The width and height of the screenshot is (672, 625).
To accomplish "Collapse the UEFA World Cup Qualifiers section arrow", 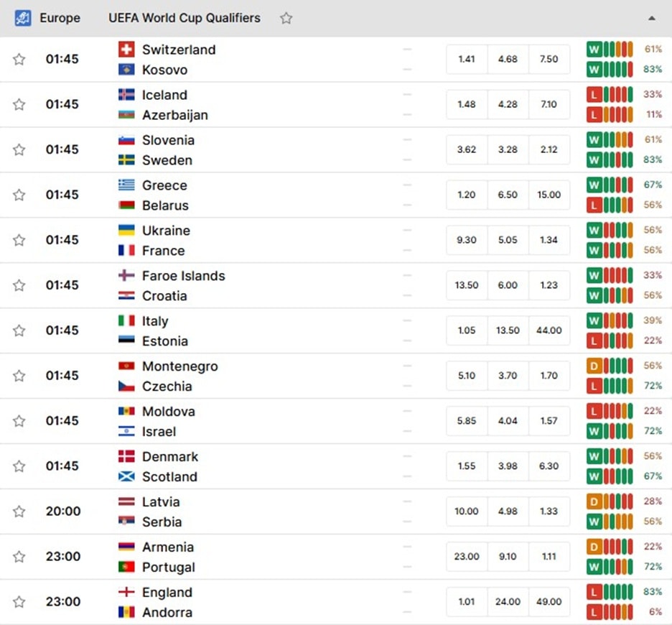I will (651, 18).
